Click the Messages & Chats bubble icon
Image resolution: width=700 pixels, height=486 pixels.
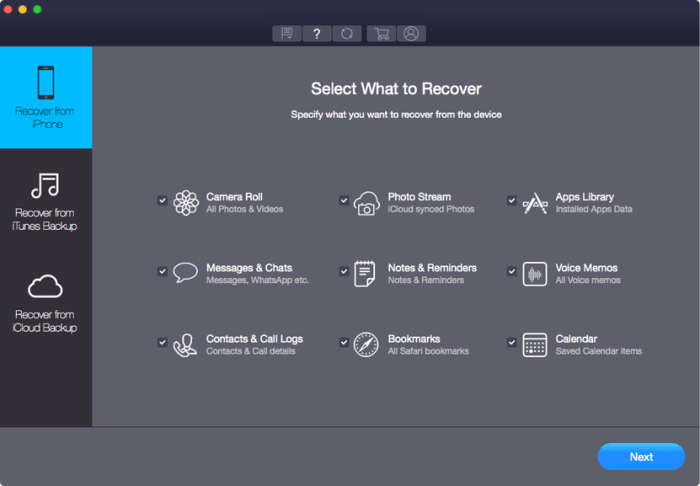click(x=185, y=272)
